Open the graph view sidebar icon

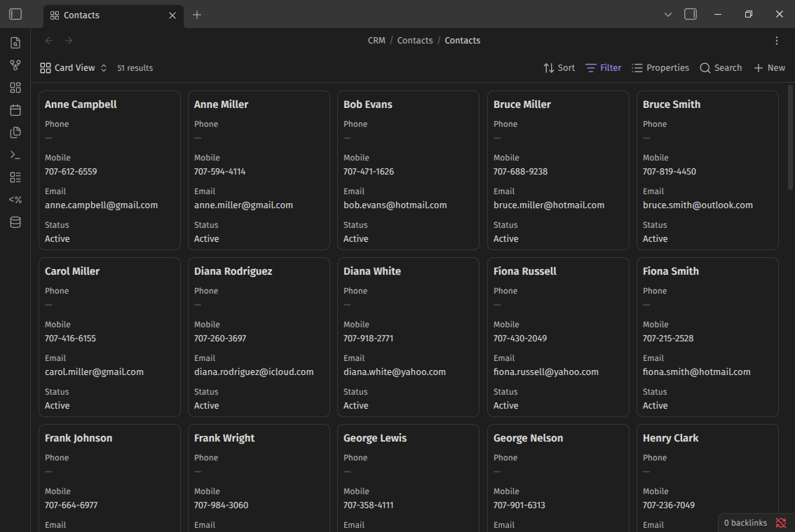tap(15, 65)
